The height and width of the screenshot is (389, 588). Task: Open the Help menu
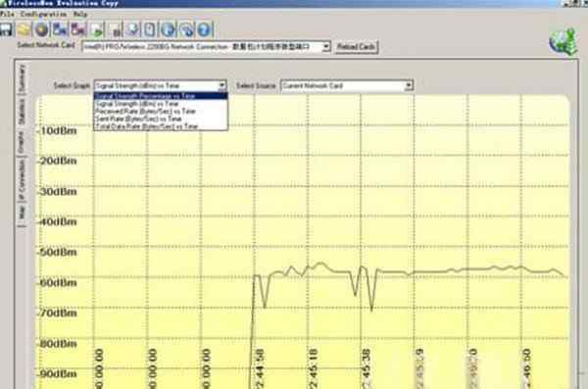[x=80, y=15]
